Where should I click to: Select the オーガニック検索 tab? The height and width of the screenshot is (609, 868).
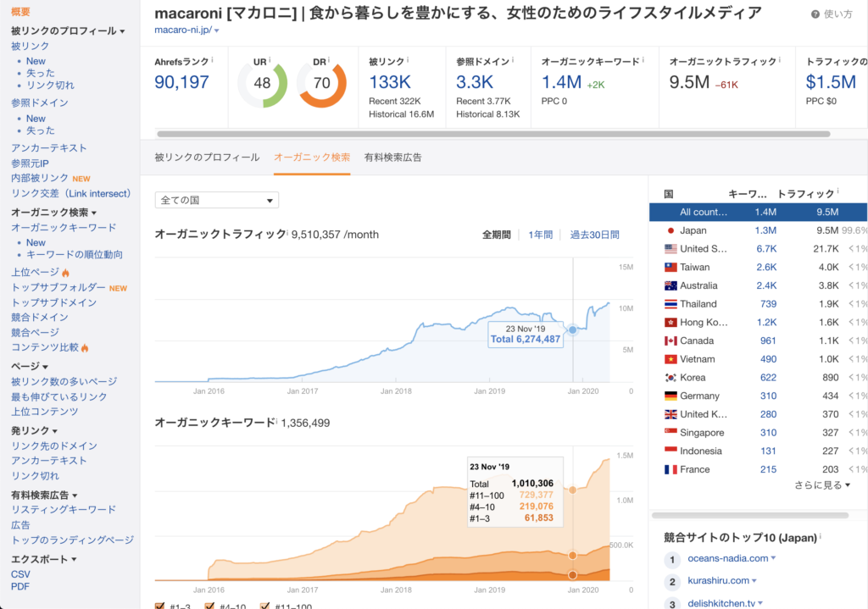pyautogui.click(x=312, y=158)
